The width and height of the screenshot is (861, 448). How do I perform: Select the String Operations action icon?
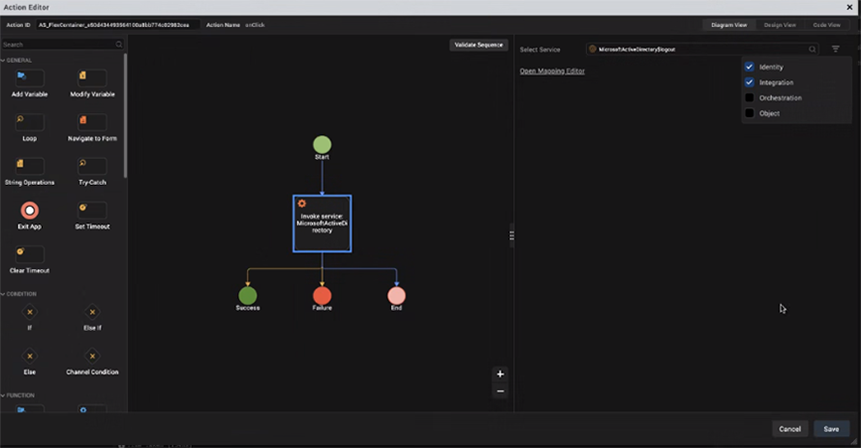29,166
